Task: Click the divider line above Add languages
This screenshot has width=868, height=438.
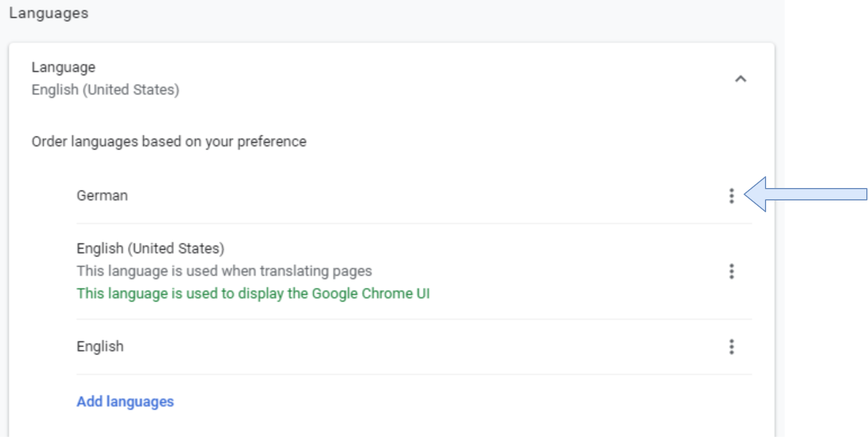Action: point(414,374)
